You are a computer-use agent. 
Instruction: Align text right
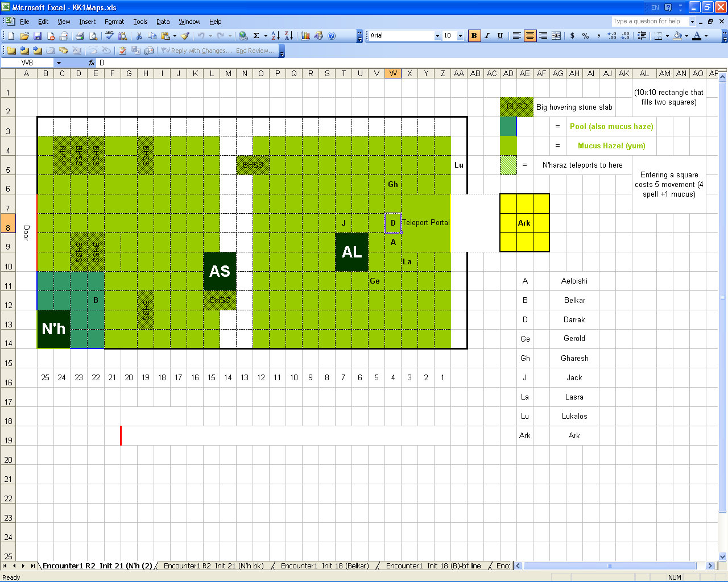(543, 36)
